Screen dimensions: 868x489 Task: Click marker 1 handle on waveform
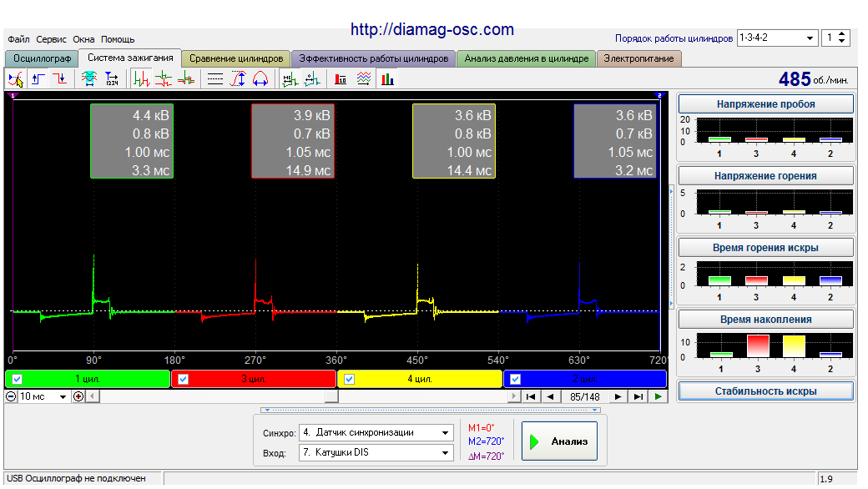13,96
